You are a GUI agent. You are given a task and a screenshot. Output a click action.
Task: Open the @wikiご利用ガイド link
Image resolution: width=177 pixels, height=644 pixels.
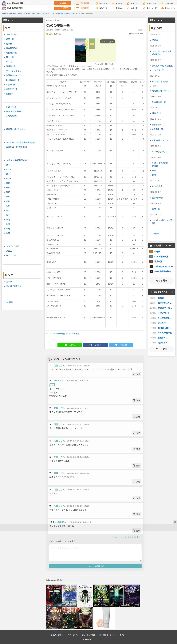[x=14, y=286]
